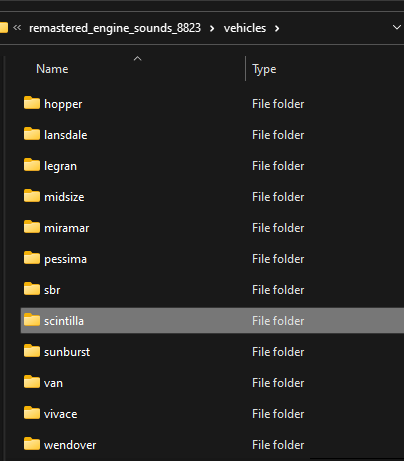Open the address bar history dropdown
This screenshot has height=461, width=404.
[396, 27]
